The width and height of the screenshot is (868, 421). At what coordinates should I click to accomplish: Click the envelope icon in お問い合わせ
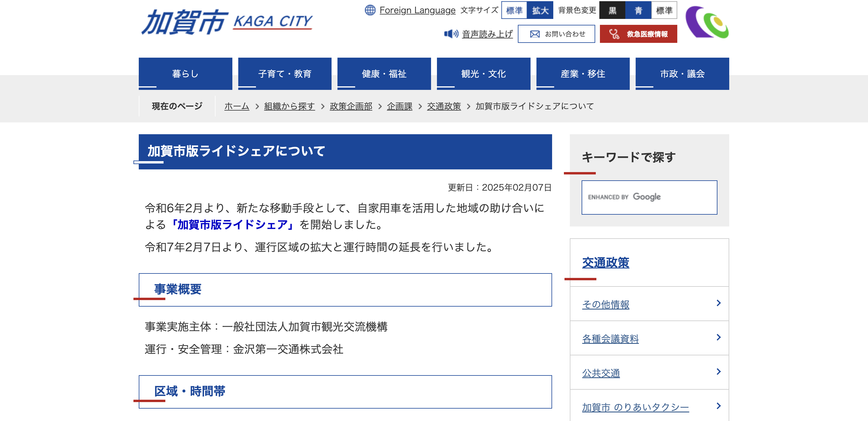pos(535,34)
